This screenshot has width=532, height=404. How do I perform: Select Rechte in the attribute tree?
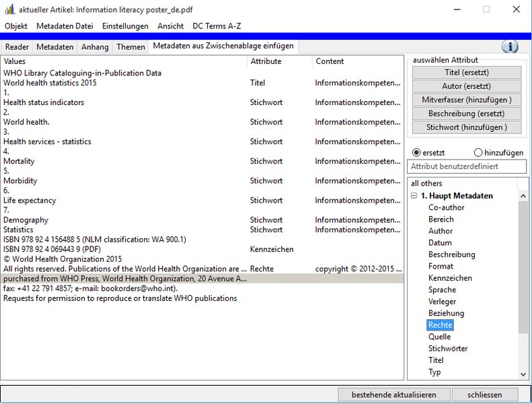pyautogui.click(x=440, y=325)
